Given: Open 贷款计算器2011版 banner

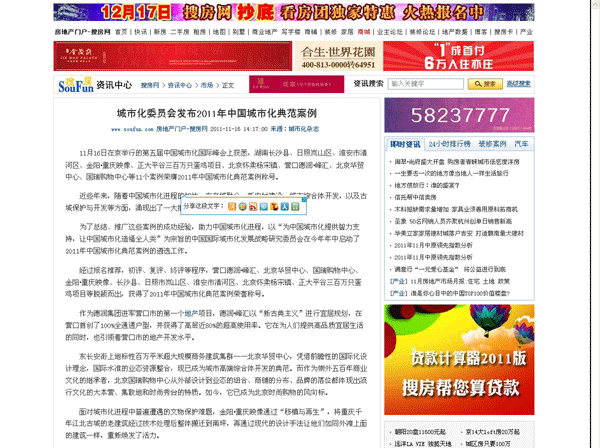Looking at the screenshot, I should (459, 360).
